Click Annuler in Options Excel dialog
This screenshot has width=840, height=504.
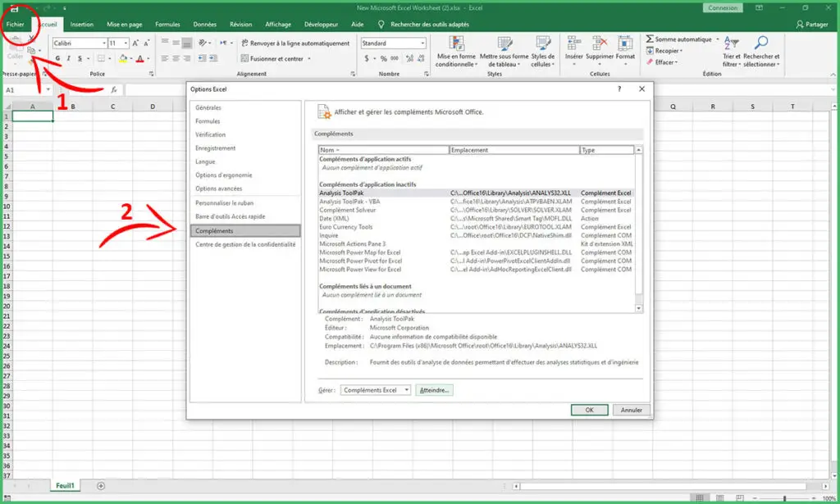point(631,410)
